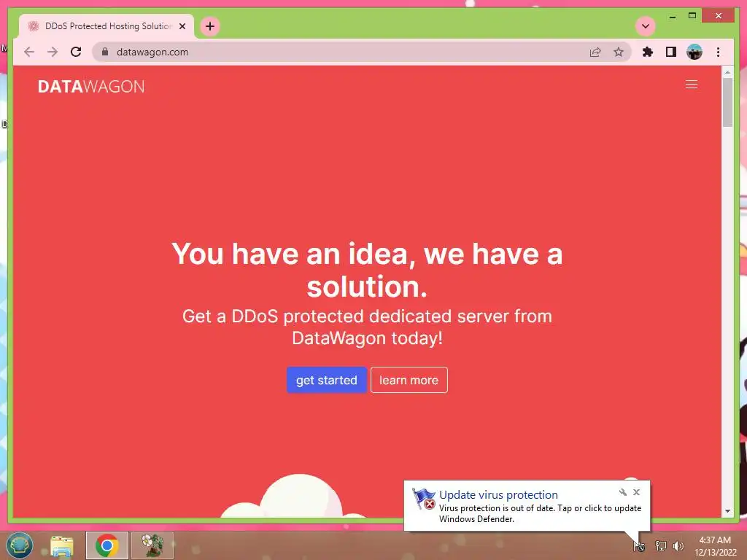Open the Chrome profile avatar
747x560 pixels.
(694, 52)
